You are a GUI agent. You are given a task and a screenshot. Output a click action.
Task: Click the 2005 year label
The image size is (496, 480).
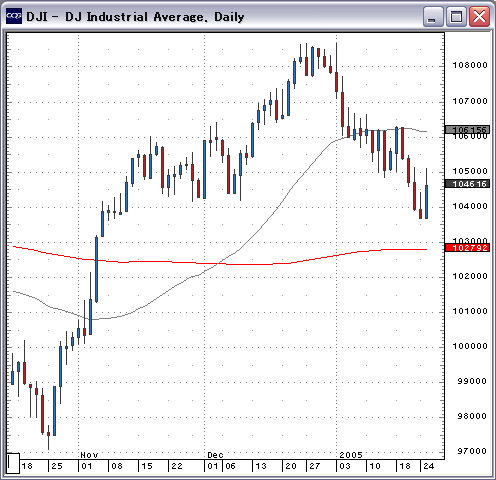pyautogui.click(x=351, y=455)
